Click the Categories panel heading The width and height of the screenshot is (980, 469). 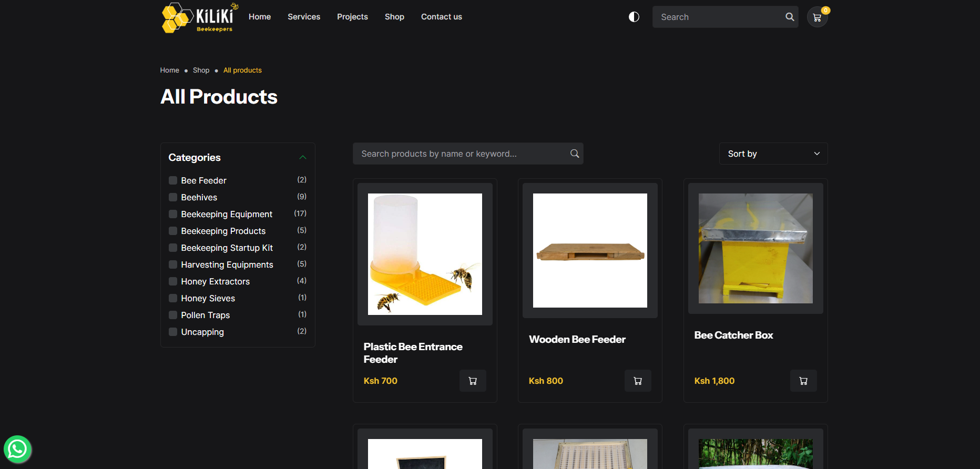pyautogui.click(x=195, y=157)
